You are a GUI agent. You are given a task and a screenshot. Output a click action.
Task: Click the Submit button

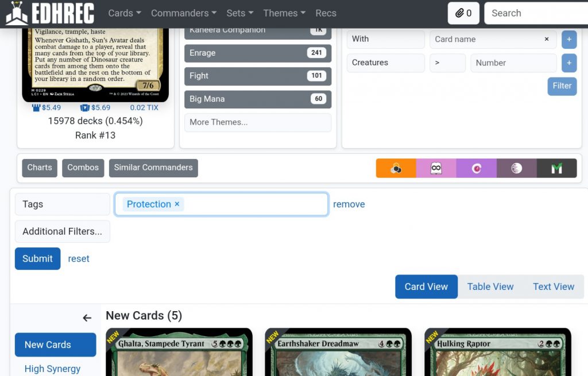37,258
